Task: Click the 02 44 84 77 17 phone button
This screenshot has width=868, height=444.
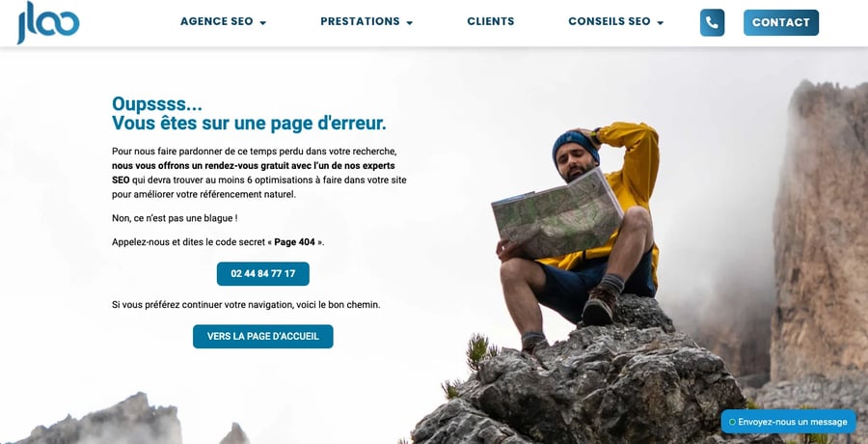Action: [x=263, y=274]
